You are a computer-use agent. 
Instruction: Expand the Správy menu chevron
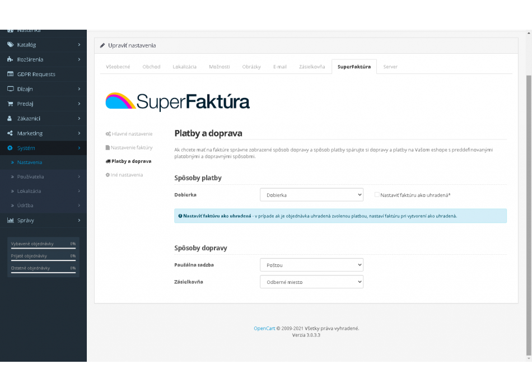79,220
